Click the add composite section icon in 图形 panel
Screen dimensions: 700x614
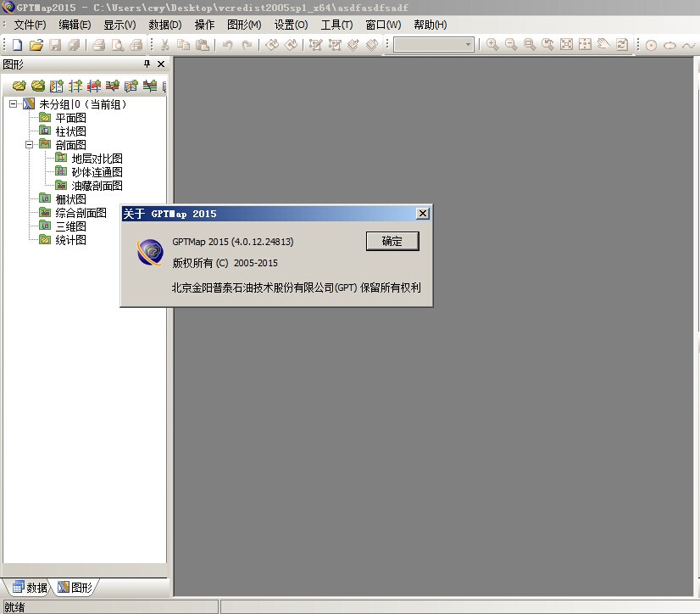click(150, 86)
